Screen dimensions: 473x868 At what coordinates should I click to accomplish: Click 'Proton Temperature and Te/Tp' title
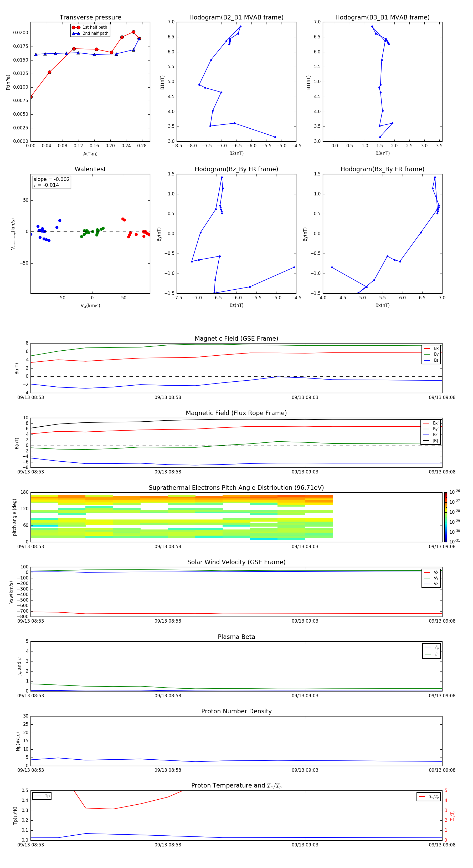236,786
